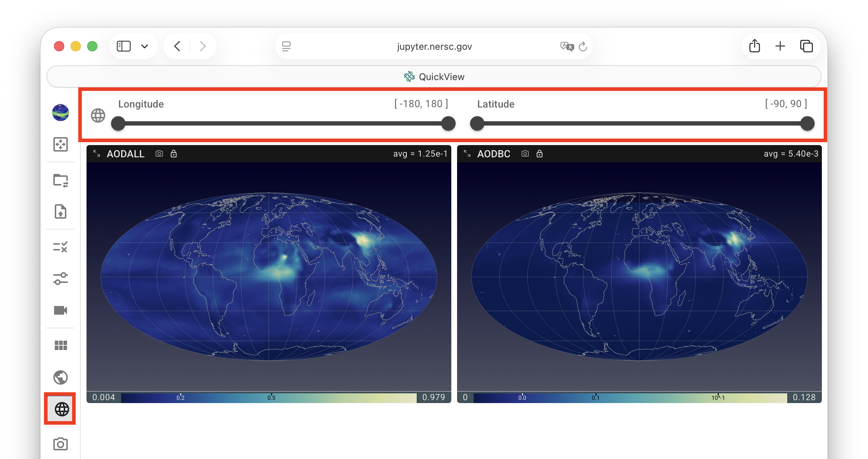Click the Longitude slider left handle
This screenshot has height=459, width=868.
[x=118, y=123]
